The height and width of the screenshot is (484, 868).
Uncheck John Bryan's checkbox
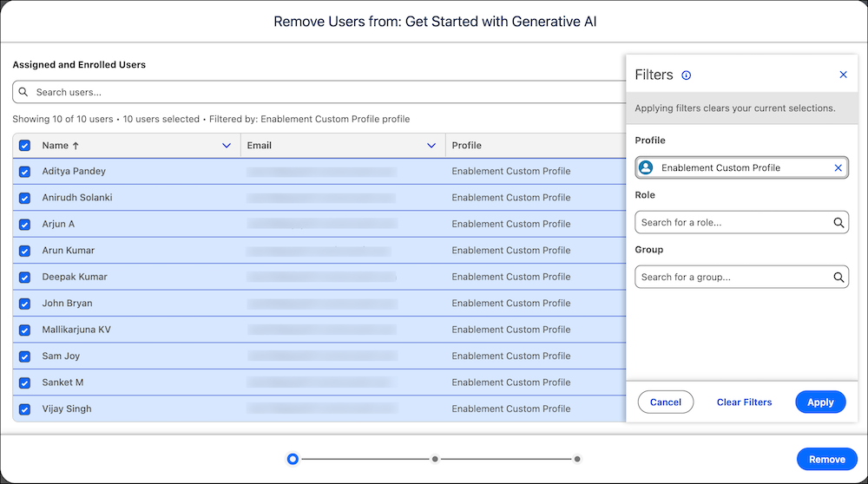24,304
